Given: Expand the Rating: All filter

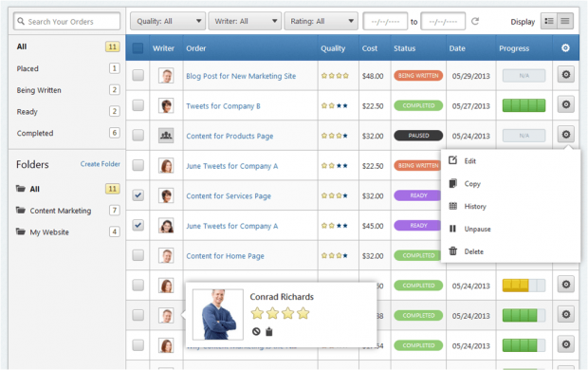Looking at the screenshot, I should pyautogui.click(x=321, y=21).
